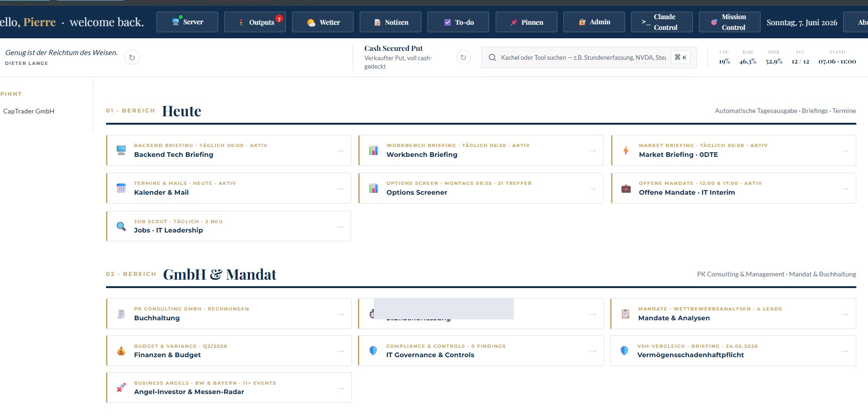Open the Market Briefing 0DTE tile
The width and height of the screenshot is (868, 416).
(733, 150)
